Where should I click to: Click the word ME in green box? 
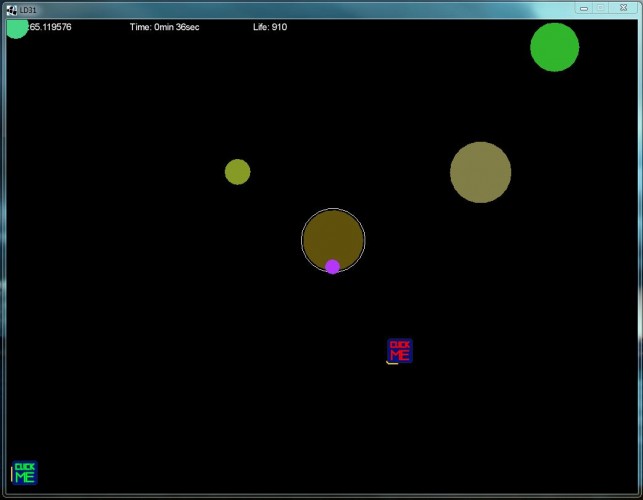pos(25,477)
